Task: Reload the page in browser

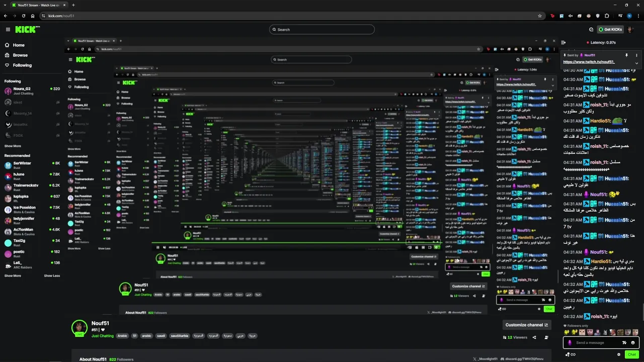Action: tap(24, 16)
